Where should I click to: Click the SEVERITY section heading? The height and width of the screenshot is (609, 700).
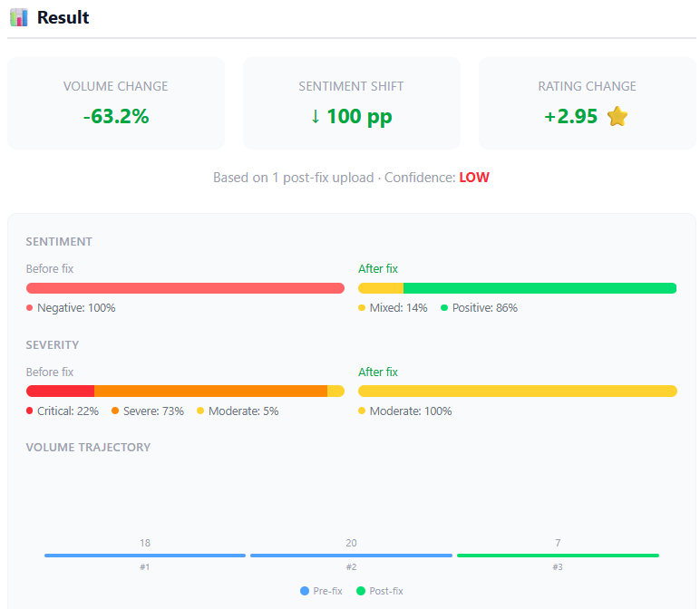pyautogui.click(x=53, y=345)
